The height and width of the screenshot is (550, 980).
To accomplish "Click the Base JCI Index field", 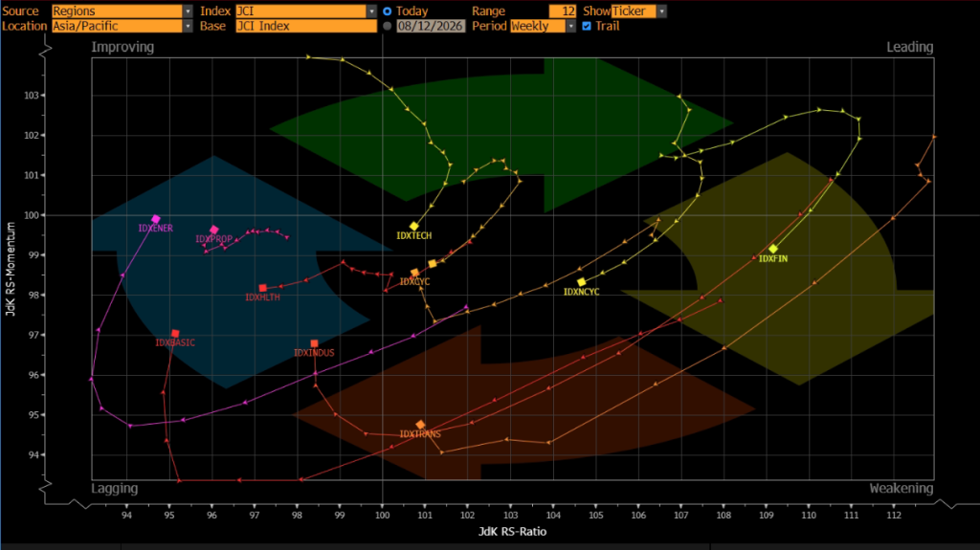I will click(x=306, y=26).
